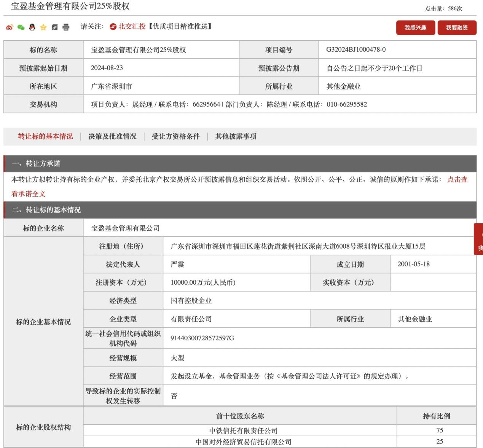Screen dimensions: 483x448
Task: Click the registered capital 10000.00万元(人民币)
Action: pyautogui.click(x=203, y=282)
